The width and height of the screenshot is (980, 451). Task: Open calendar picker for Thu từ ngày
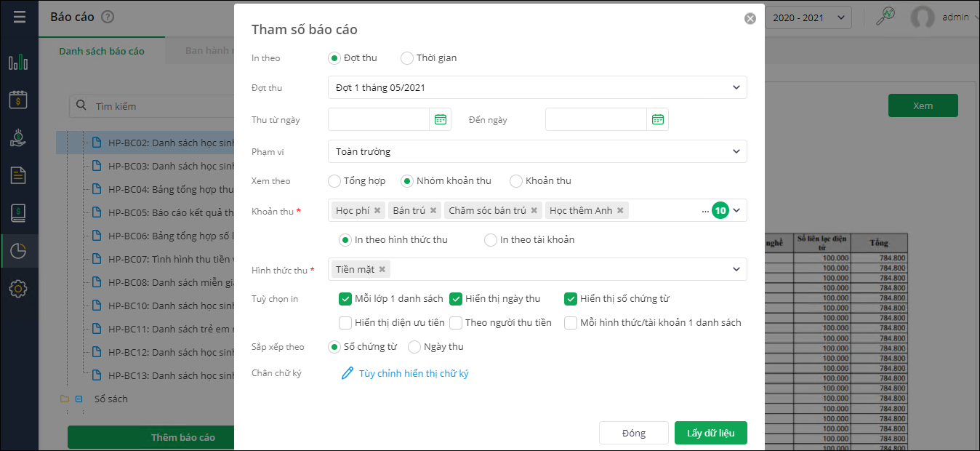tap(441, 119)
